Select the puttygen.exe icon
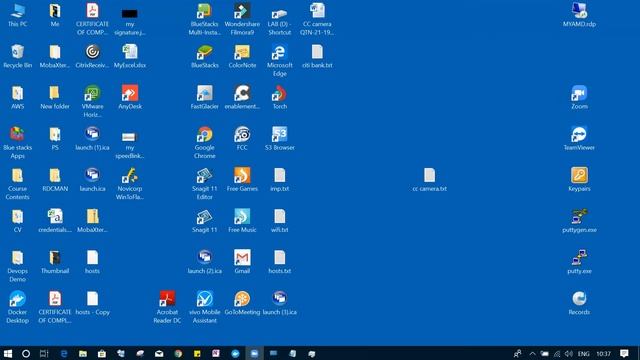The height and width of the screenshot is (360, 640). tap(579, 221)
